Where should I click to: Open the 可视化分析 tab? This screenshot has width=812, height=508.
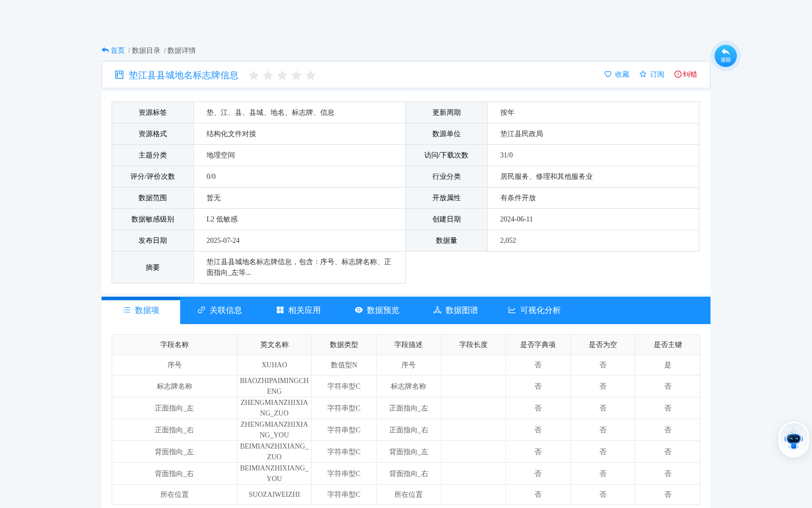click(x=534, y=310)
